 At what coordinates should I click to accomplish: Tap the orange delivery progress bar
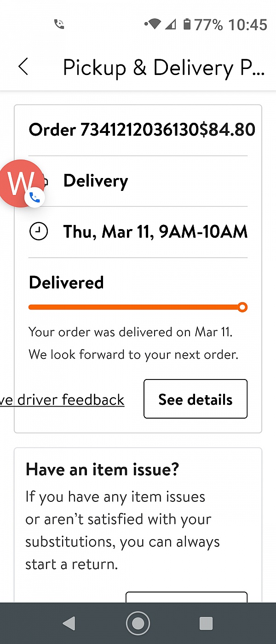pyautogui.click(x=133, y=307)
